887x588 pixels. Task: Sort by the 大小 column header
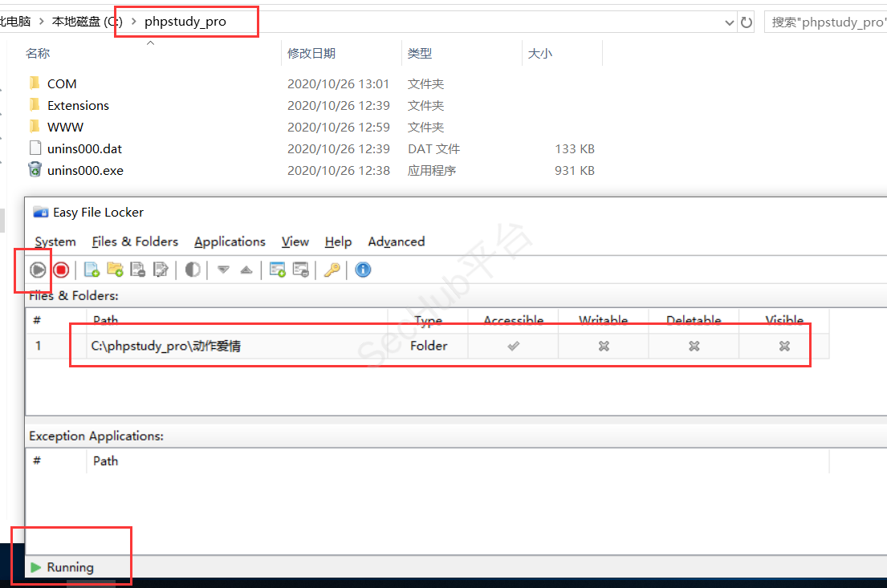click(x=539, y=53)
